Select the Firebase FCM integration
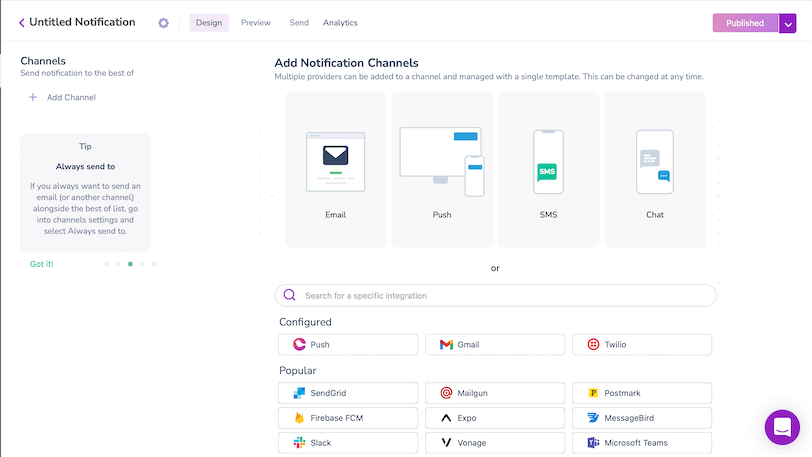The image size is (812, 457). pos(348,418)
